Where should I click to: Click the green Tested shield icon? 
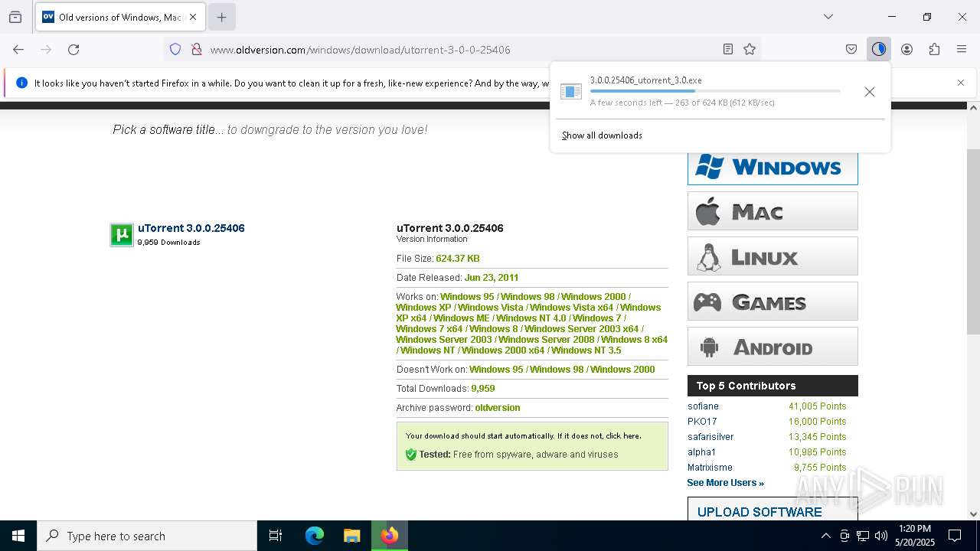point(410,455)
